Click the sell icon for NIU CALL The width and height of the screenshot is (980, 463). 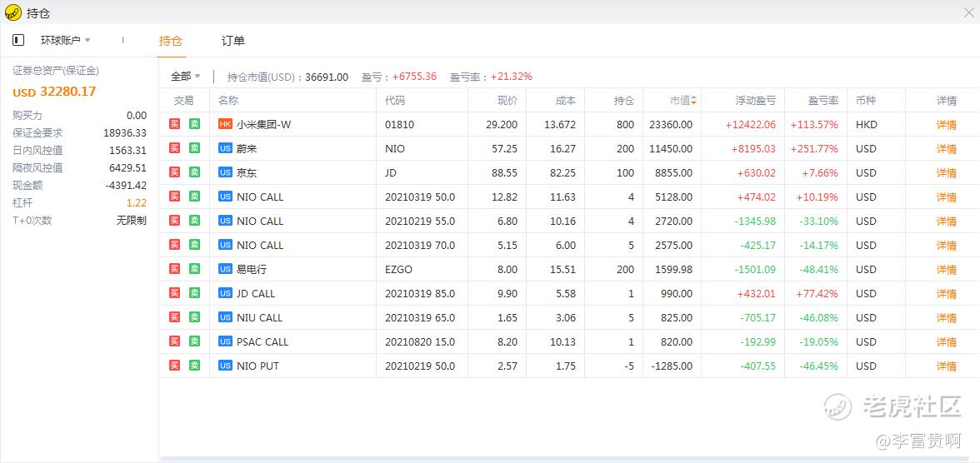pos(194,316)
